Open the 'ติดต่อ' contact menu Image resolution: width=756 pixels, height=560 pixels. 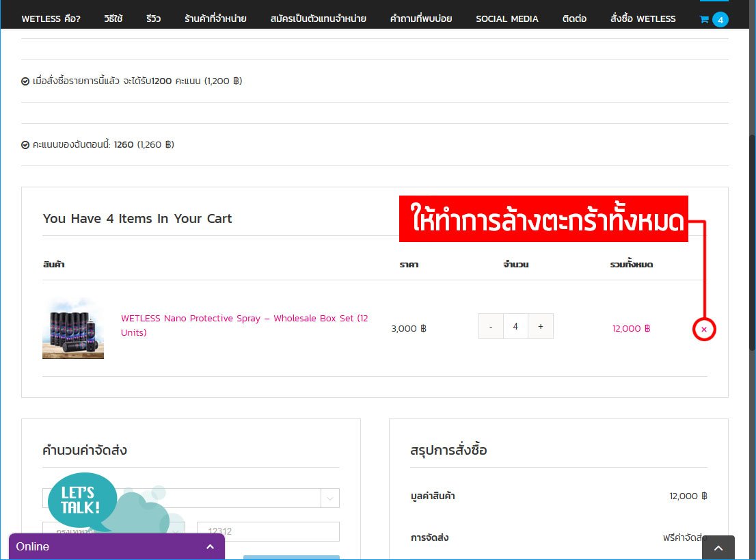point(574,18)
